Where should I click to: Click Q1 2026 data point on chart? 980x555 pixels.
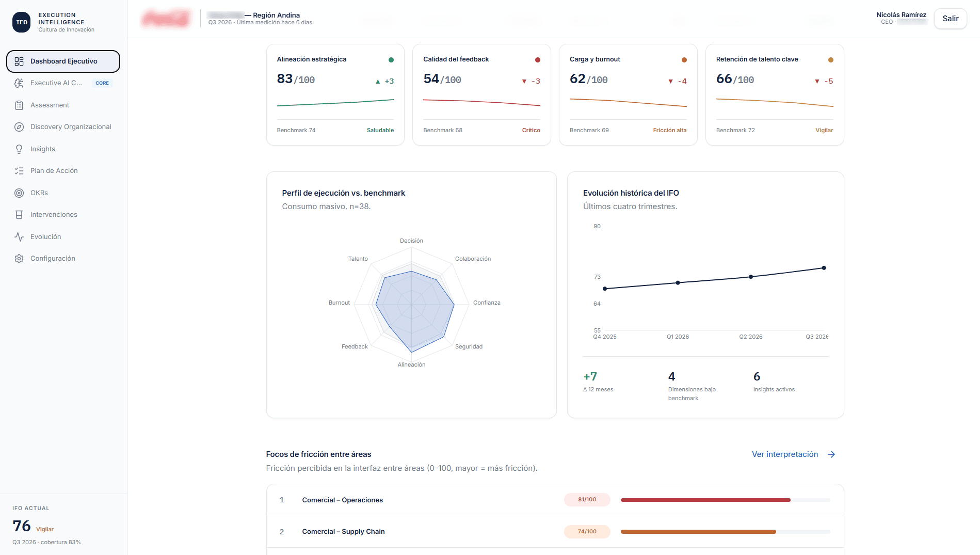coord(678,283)
